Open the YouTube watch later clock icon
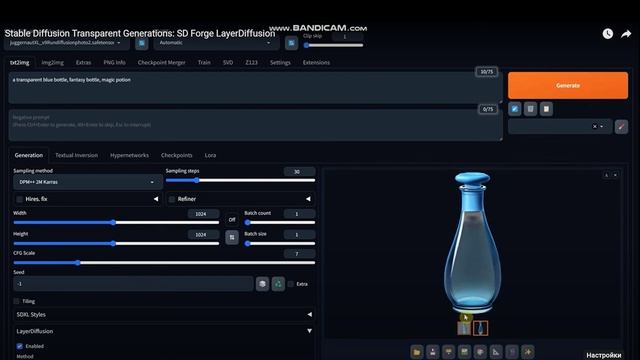640x360 pixels. point(608,34)
